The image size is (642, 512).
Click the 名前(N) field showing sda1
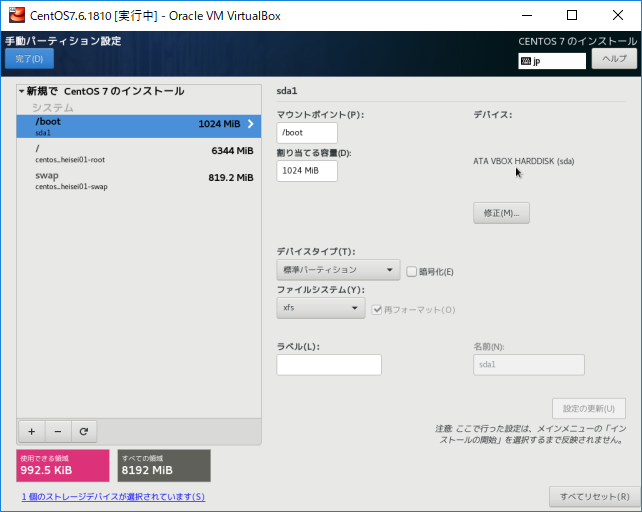pos(529,365)
